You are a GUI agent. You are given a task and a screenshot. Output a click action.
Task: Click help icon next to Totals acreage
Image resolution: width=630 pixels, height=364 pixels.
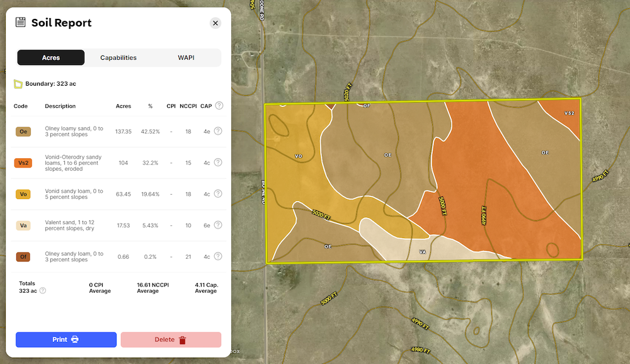click(43, 291)
